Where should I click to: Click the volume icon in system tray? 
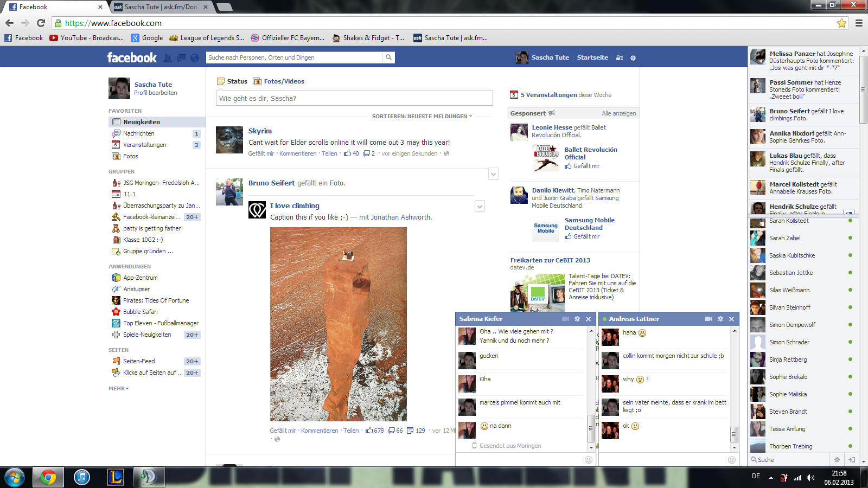click(810, 478)
